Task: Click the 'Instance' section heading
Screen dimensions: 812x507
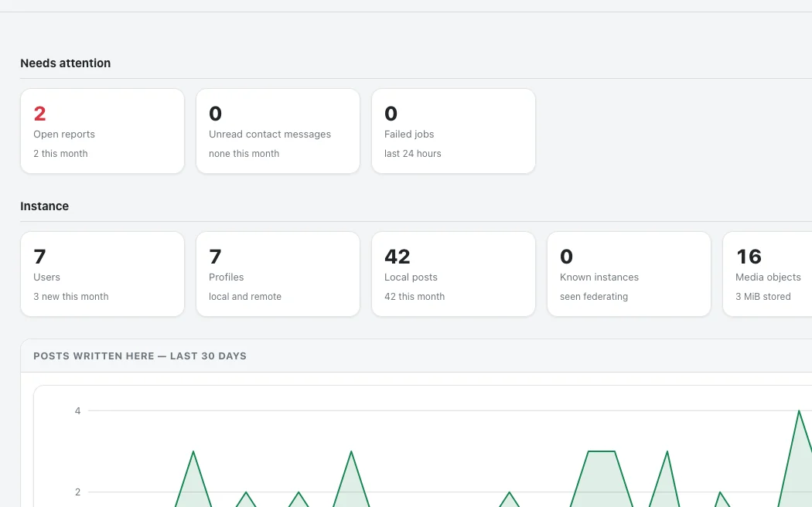Action: click(x=45, y=206)
